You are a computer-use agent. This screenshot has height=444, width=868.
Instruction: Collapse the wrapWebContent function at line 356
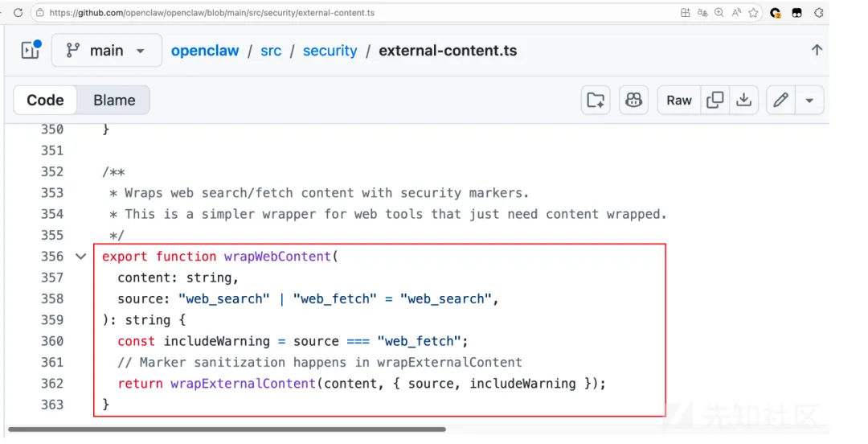pos(80,257)
